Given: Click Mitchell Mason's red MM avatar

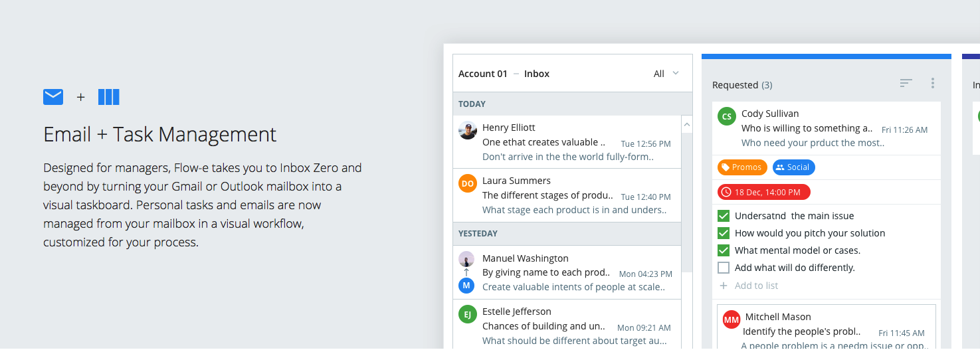Looking at the screenshot, I should point(732,319).
